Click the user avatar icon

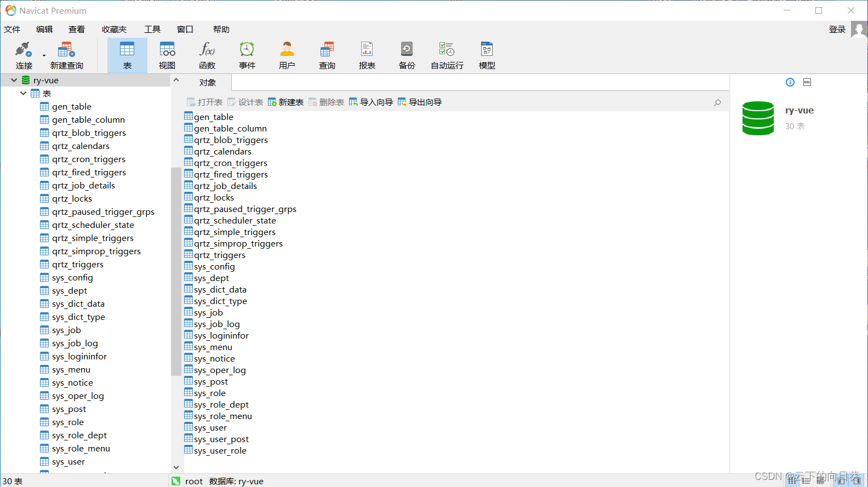coord(859,30)
